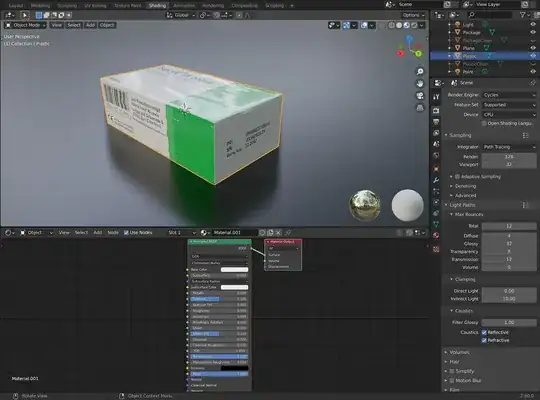
Task: Open the Feature Set dropdown
Action: tap(509, 105)
